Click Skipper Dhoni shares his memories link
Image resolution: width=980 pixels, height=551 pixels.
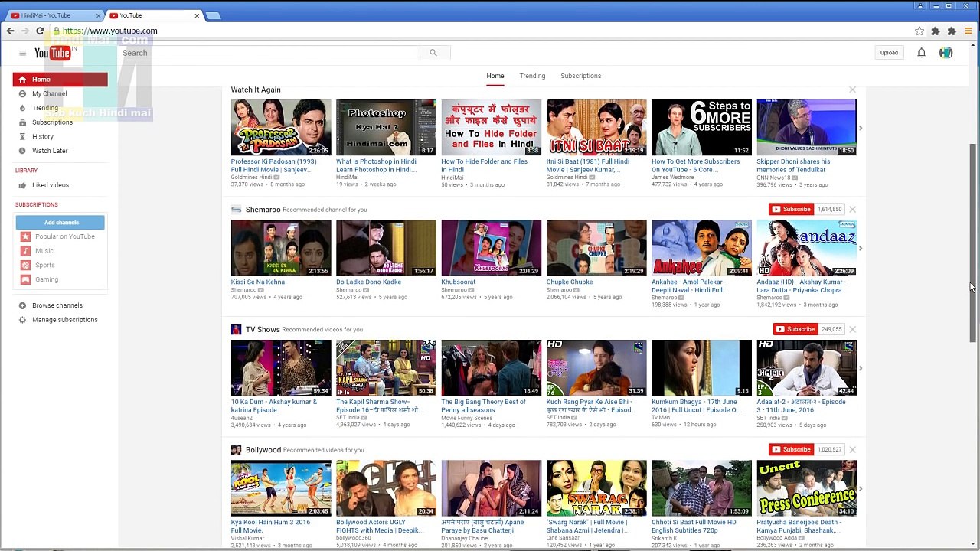click(793, 165)
